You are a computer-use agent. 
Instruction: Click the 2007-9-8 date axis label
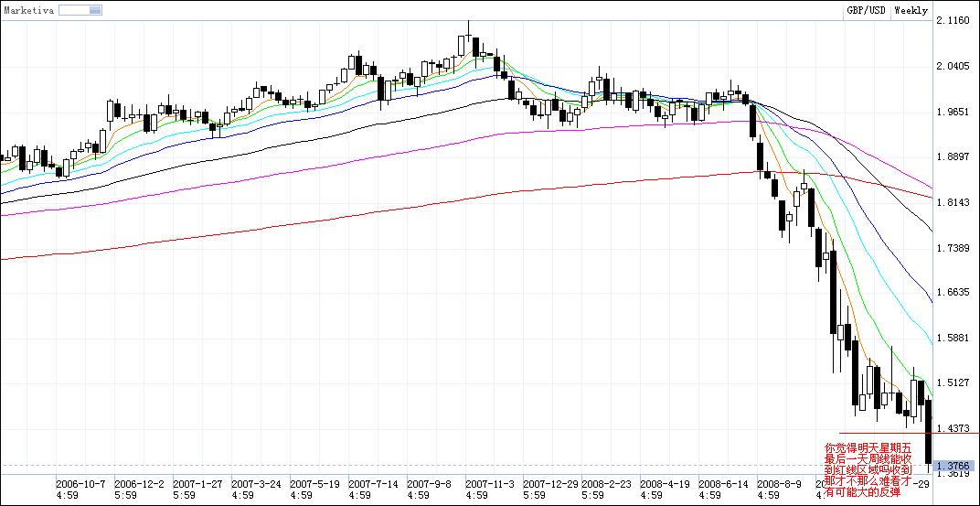[430, 490]
